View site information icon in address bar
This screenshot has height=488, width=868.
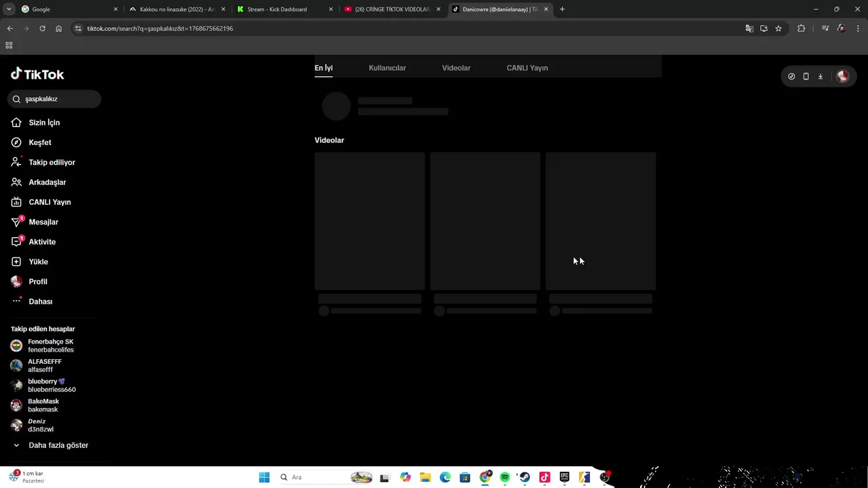coord(78,28)
